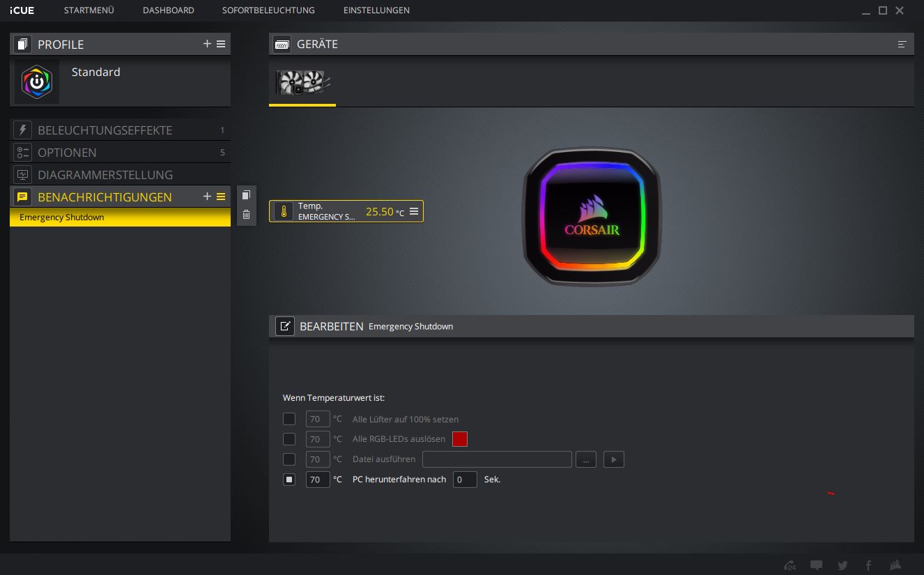Enable 'Alle RGB-LEDs auslösen' checkbox
The height and width of the screenshot is (575, 924).
click(x=289, y=439)
